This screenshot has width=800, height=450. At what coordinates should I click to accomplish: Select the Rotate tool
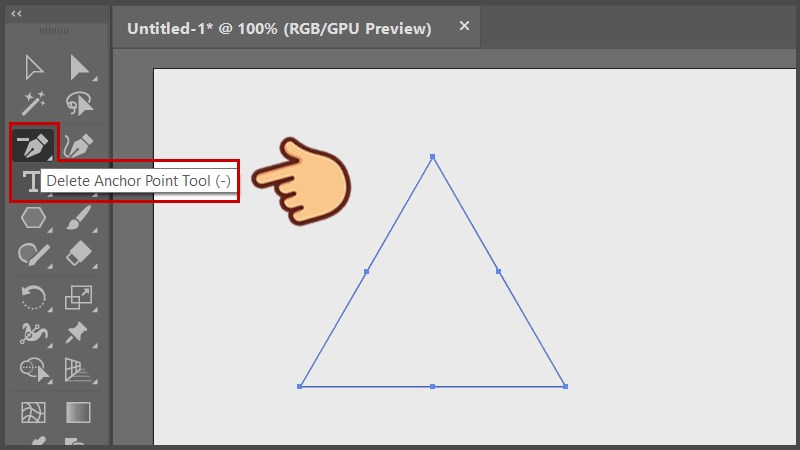pos(33,297)
